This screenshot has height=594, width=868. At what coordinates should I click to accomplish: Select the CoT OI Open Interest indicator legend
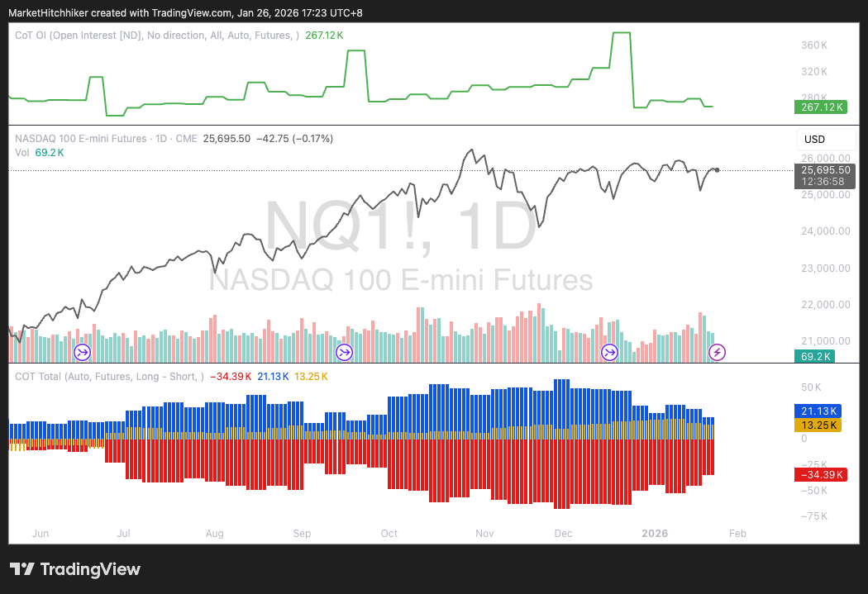(x=157, y=36)
